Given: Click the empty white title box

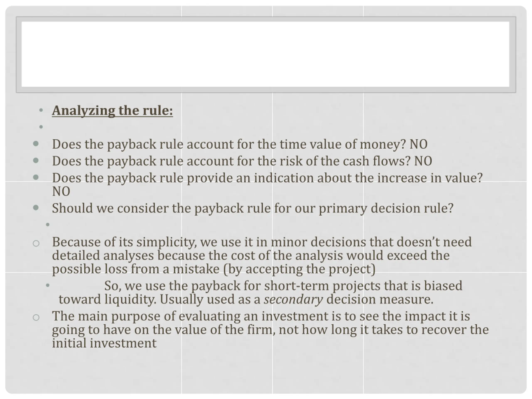Looking at the screenshot, I should [266, 54].
